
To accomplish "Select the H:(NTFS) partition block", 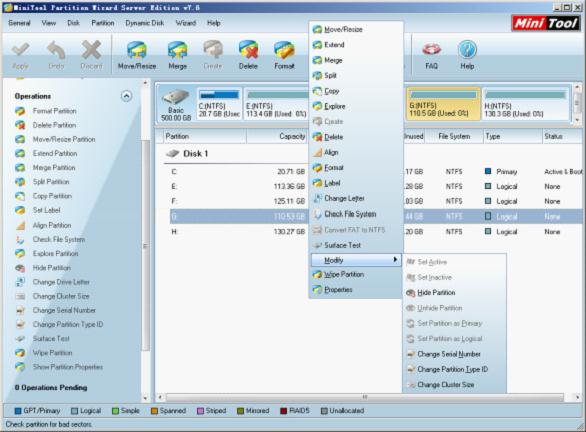I will click(525, 104).
